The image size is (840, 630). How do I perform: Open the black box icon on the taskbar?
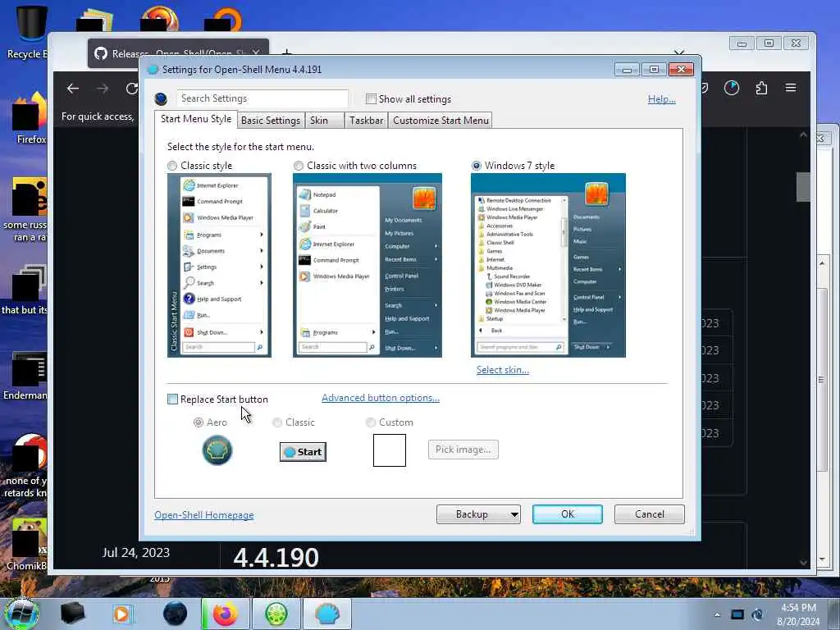[72, 614]
